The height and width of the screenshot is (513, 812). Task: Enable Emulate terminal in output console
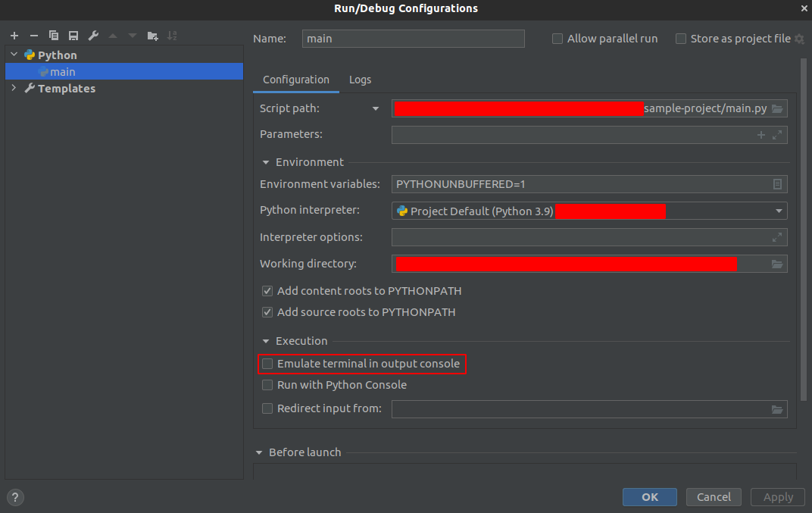click(267, 364)
